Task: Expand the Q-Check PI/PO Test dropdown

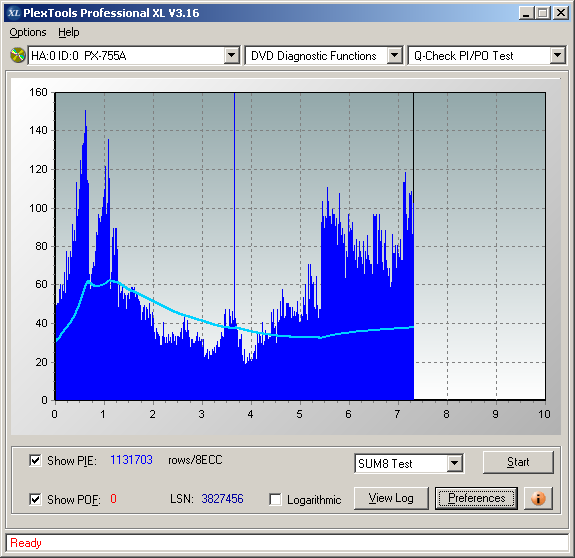Action: click(x=557, y=56)
